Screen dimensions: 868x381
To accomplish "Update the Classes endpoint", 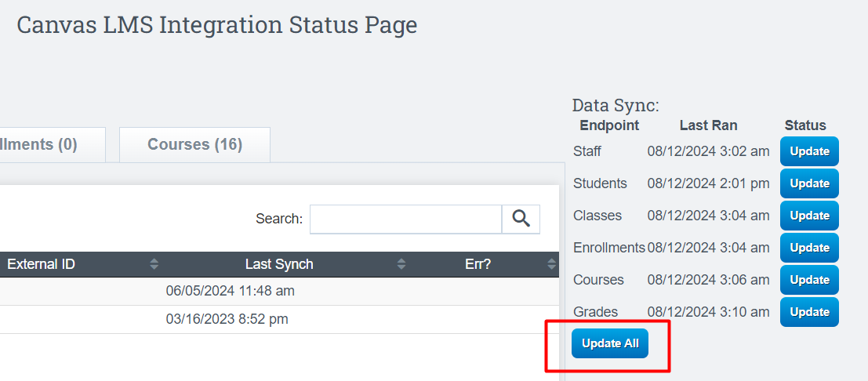I will (809, 216).
